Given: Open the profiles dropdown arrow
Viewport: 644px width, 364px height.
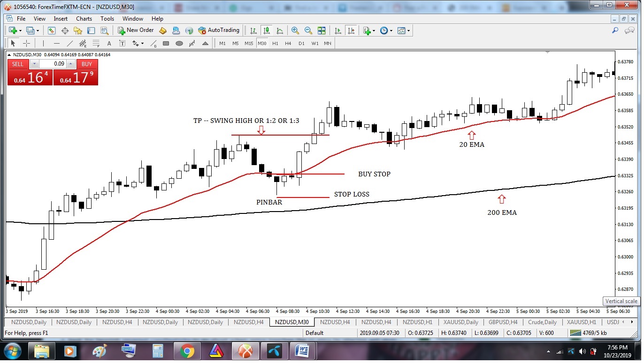Looking at the screenshot, I should click(38, 30).
